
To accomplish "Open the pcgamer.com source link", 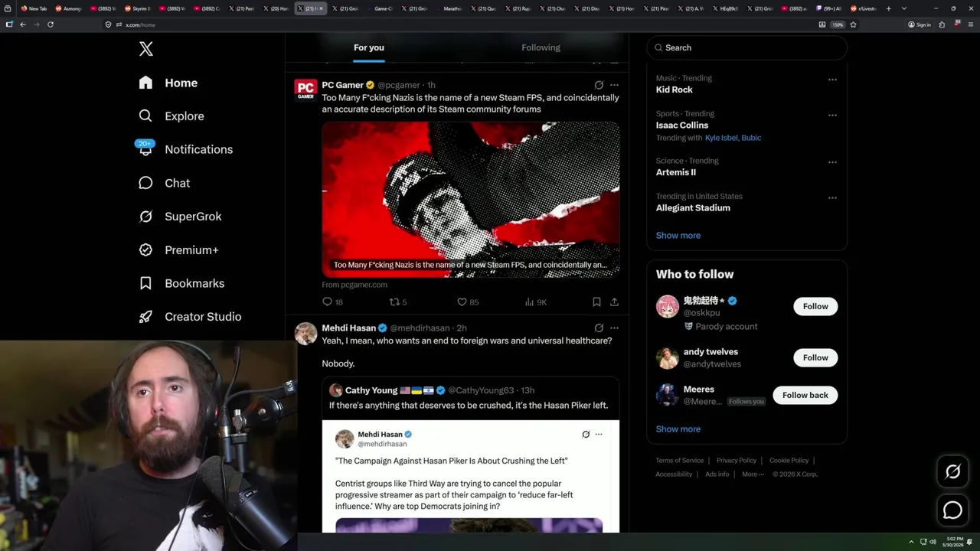I will click(x=354, y=285).
